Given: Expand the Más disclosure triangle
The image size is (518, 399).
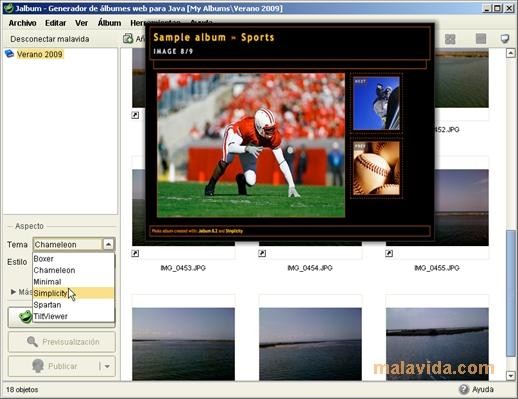Looking at the screenshot, I should (13, 292).
